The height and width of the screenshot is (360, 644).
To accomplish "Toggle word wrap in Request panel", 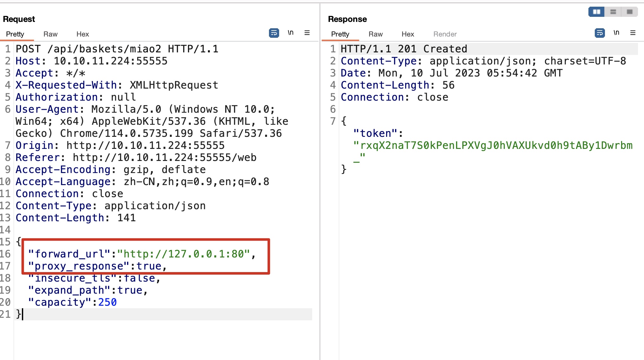I will tap(274, 33).
